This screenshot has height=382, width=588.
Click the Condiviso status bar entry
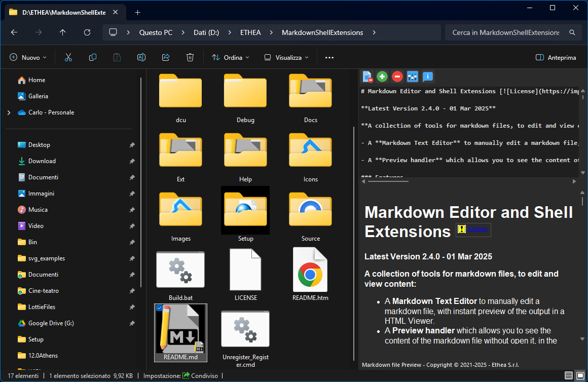tap(200, 375)
